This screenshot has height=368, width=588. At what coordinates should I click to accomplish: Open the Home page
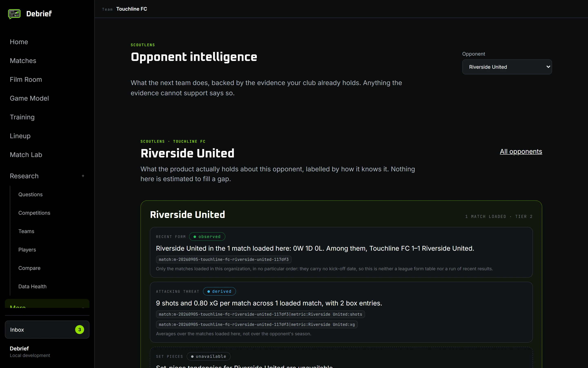click(19, 42)
